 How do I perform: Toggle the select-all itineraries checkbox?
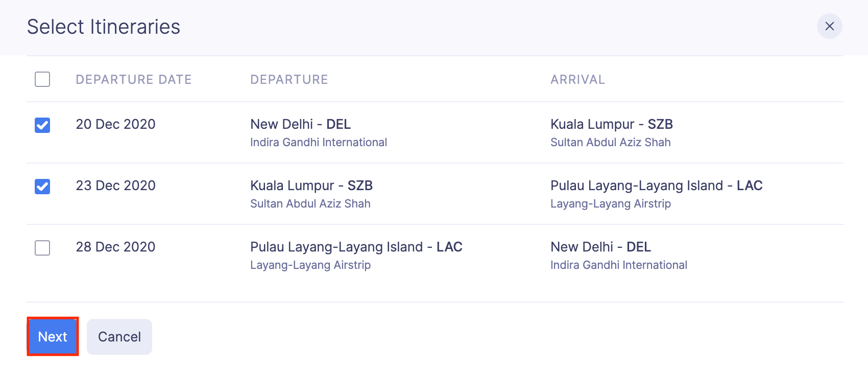point(42,79)
